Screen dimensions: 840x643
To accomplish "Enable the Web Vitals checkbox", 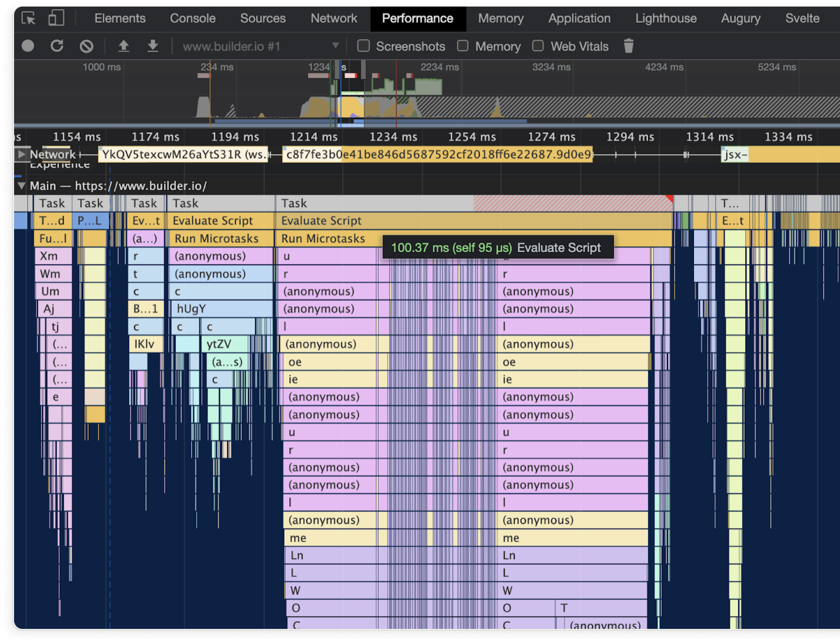I will point(538,46).
